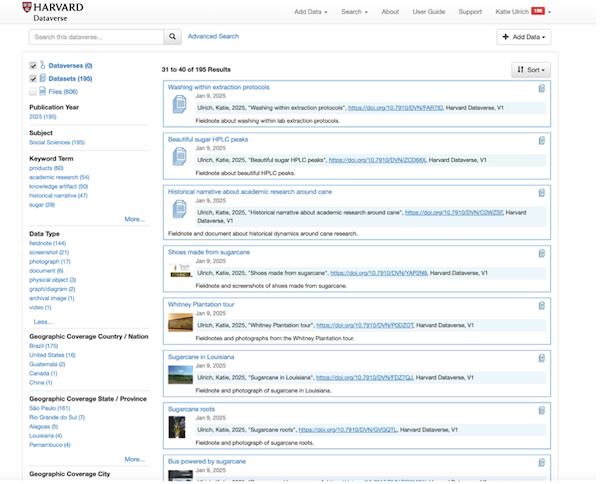Filter by subject Social Sciences (195)
Viewport: 600px width, 484px height.
(x=57, y=142)
